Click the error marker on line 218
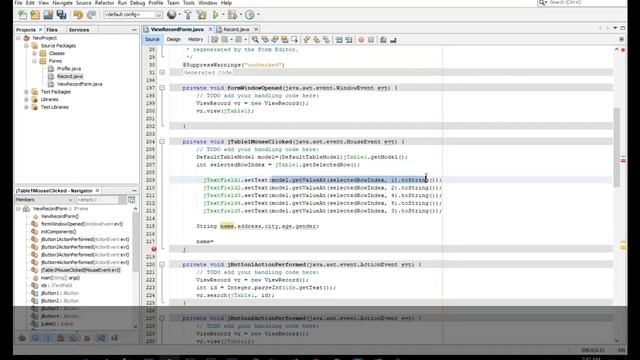Image resolution: width=640 pixels, height=360 pixels. click(154, 249)
